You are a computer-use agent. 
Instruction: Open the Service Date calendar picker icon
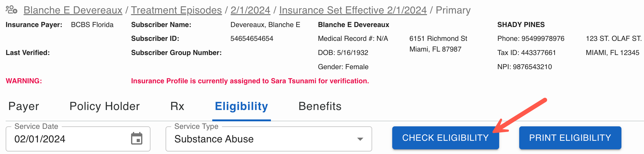click(137, 139)
